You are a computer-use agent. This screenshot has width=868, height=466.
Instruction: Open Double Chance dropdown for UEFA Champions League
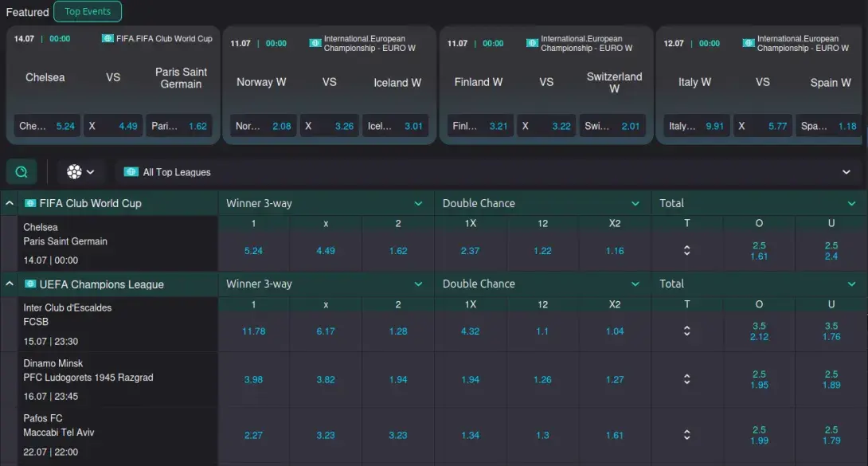point(635,284)
